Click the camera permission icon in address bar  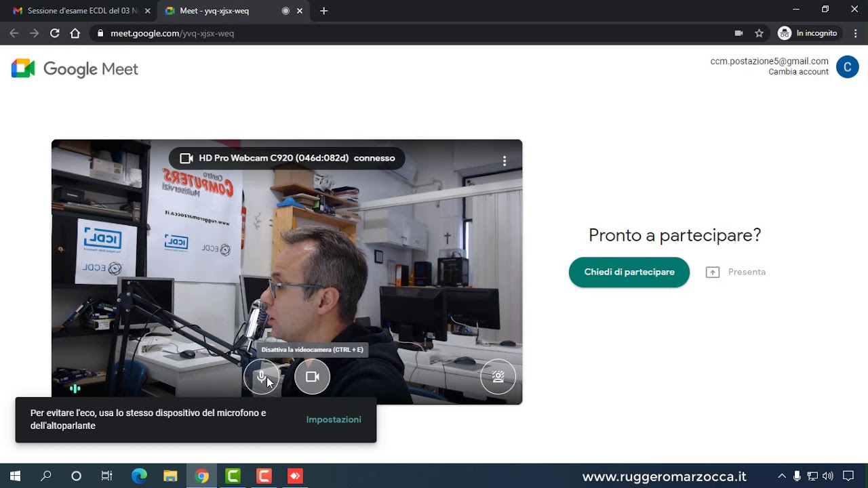[x=738, y=33]
